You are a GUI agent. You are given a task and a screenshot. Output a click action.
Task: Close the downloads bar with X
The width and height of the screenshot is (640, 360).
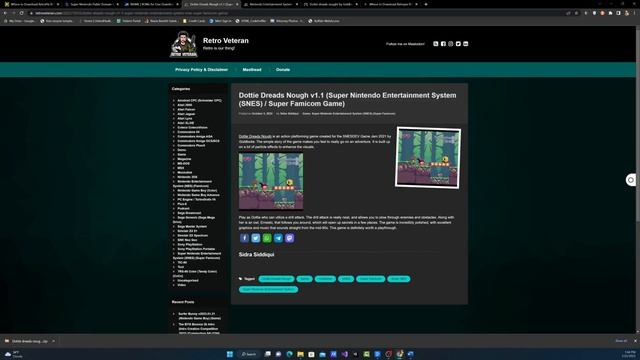(x=635, y=341)
